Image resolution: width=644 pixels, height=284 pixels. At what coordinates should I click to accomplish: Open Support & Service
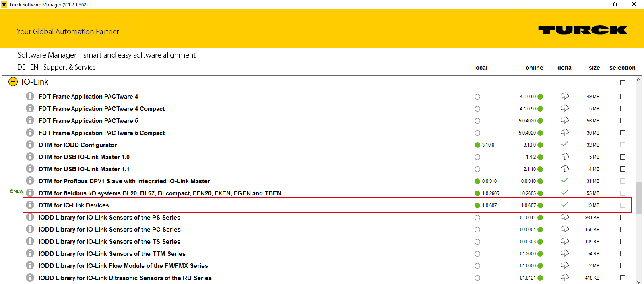[70, 67]
